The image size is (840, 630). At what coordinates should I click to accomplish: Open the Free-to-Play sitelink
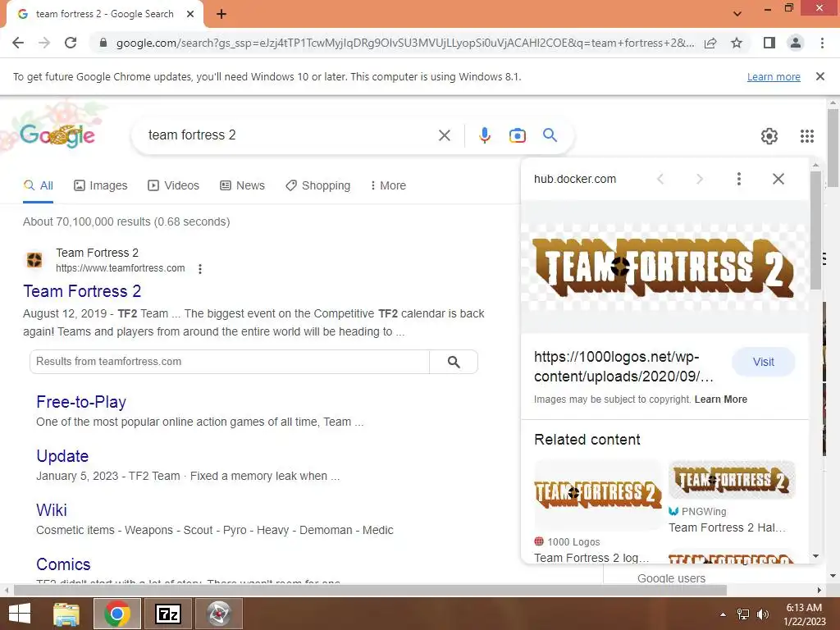pos(81,402)
